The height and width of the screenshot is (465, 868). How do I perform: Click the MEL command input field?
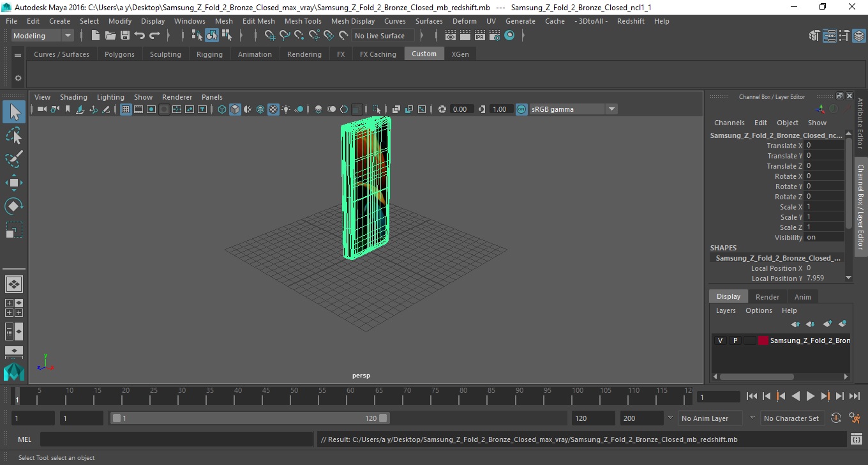coord(176,439)
